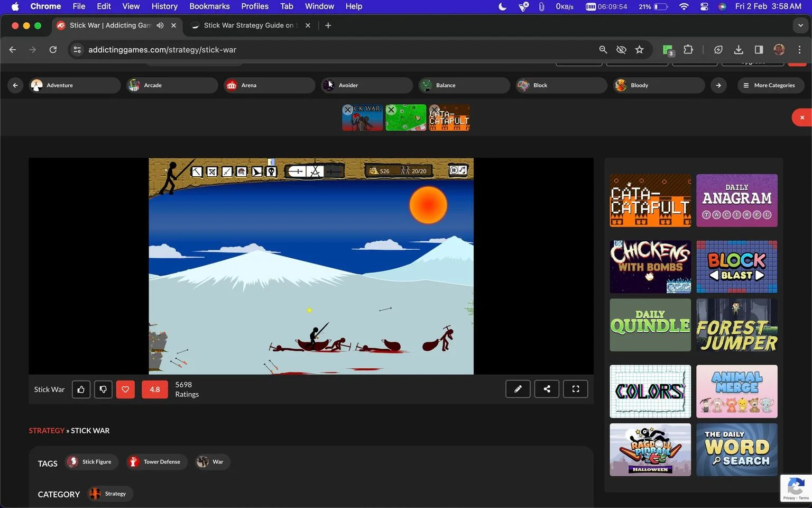Open the Forest Jumper game thumbnail
Screen dimensions: 812x508
pyautogui.click(x=737, y=325)
